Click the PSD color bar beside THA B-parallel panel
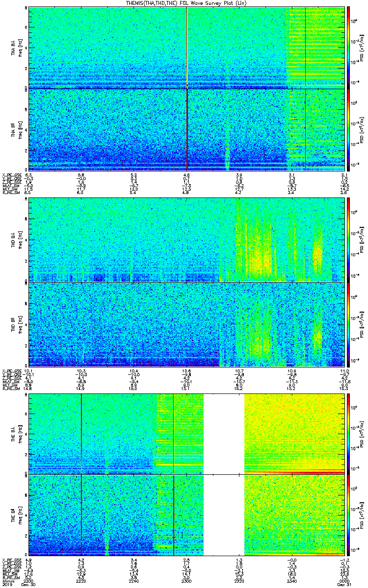 coord(349,129)
